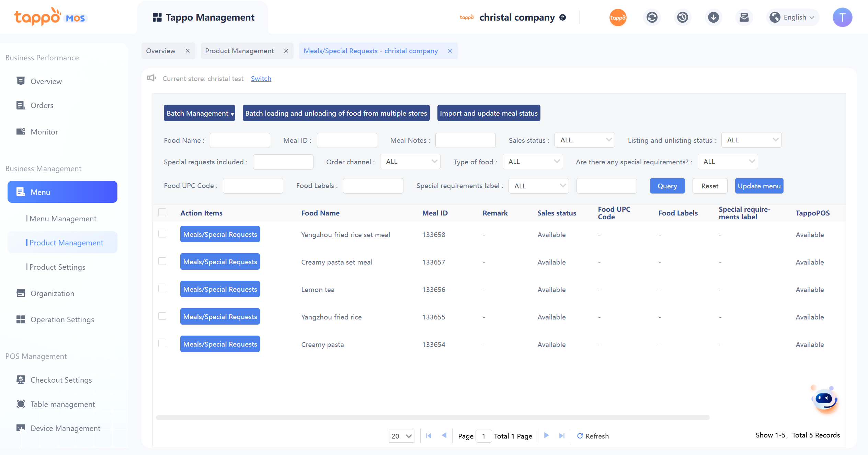Image resolution: width=868 pixels, height=455 pixels.
Task: Open the messages inbox icon in header
Action: tap(744, 17)
